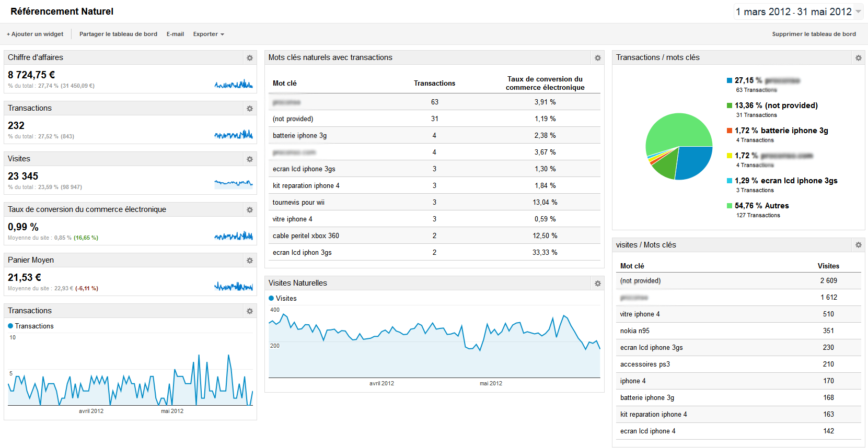This screenshot has height=448, width=868.
Task: Click blue legend swatch for 27,15 % entry
Action: coord(730,80)
